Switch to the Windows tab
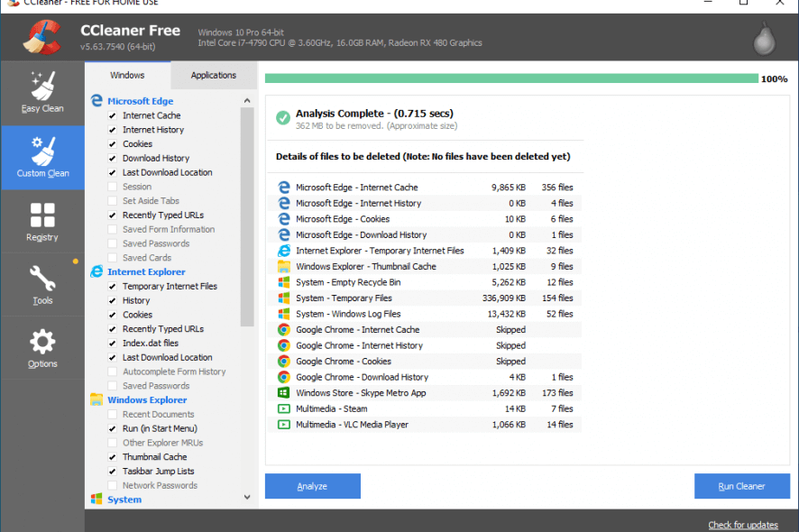This screenshot has height=532, width=799. point(127,75)
